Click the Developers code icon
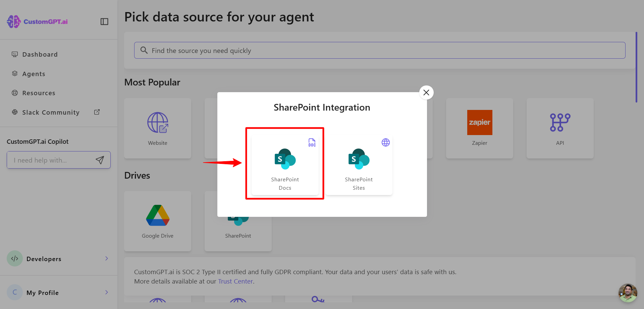The height and width of the screenshot is (309, 644). click(x=15, y=258)
